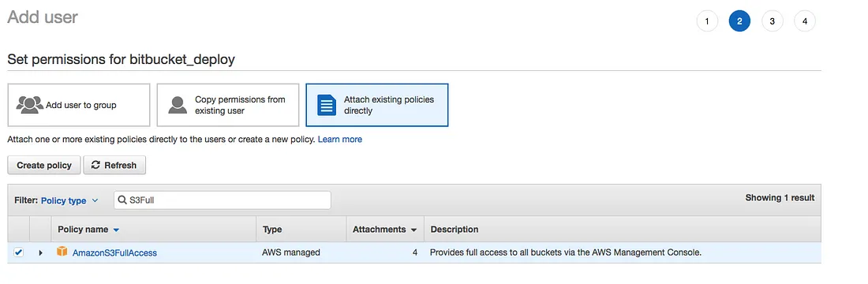Select Copy permissions from existing user

(228, 105)
